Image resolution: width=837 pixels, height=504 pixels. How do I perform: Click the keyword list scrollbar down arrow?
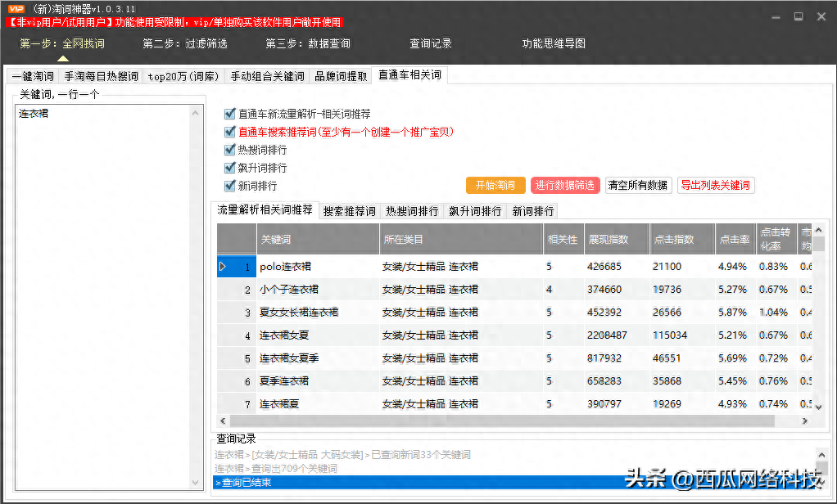tap(196, 483)
